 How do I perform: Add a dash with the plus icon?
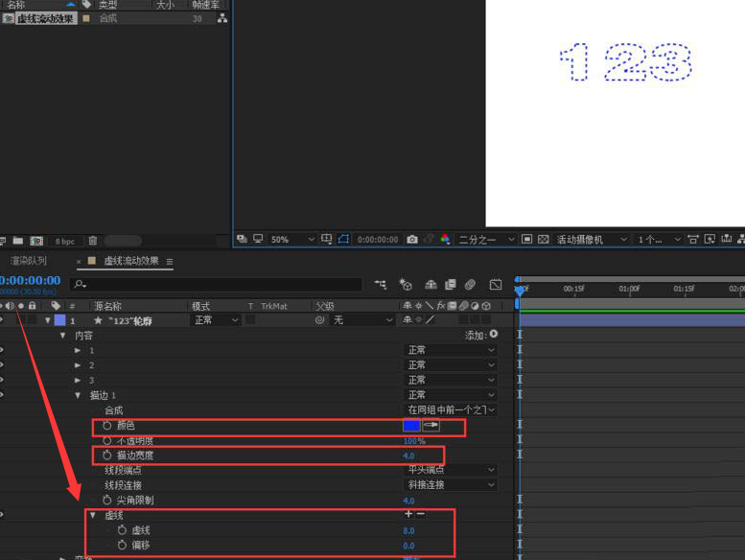408,515
